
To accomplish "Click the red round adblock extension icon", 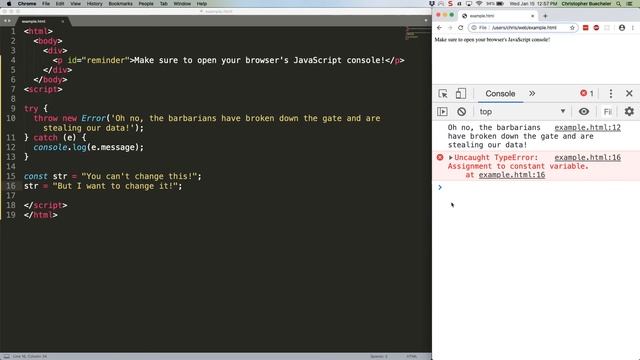I will point(596,28).
